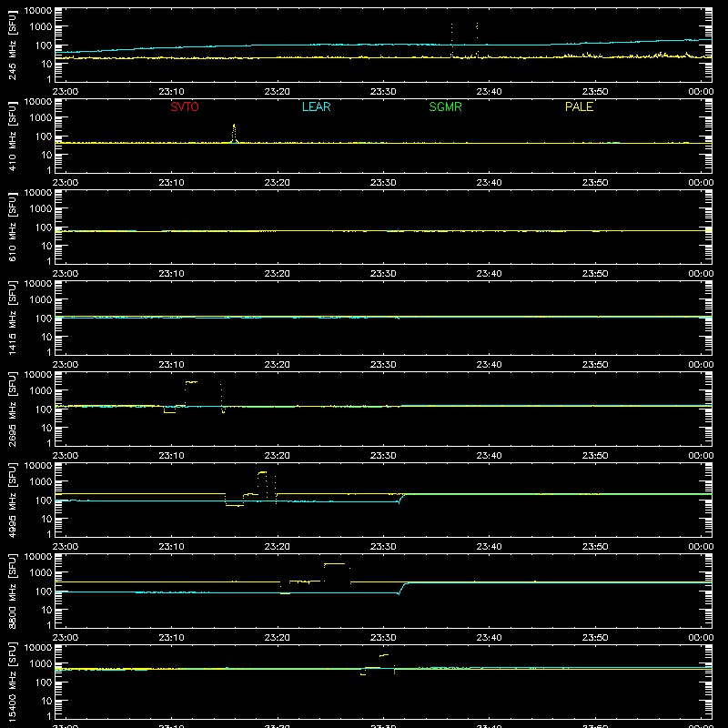Click the 100 y-axis value on the 15400 MHz panel
Viewport: 728px width, 728px height.
(44, 682)
